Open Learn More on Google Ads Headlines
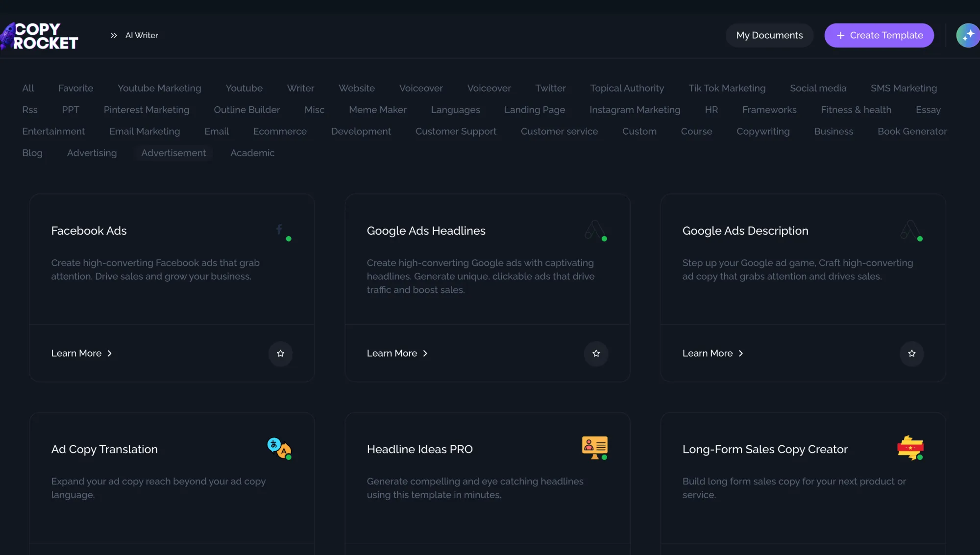980x555 pixels. pyautogui.click(x=397, y=353)
